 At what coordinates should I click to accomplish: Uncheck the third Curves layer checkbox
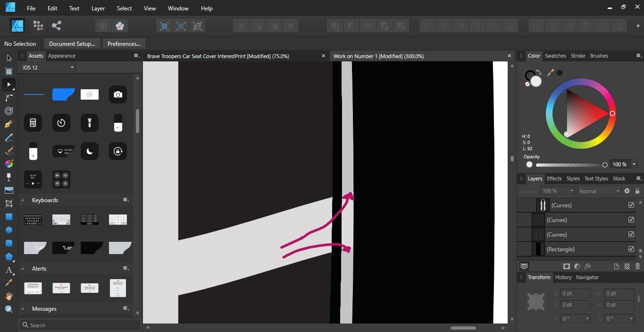[x=631, y=234]
